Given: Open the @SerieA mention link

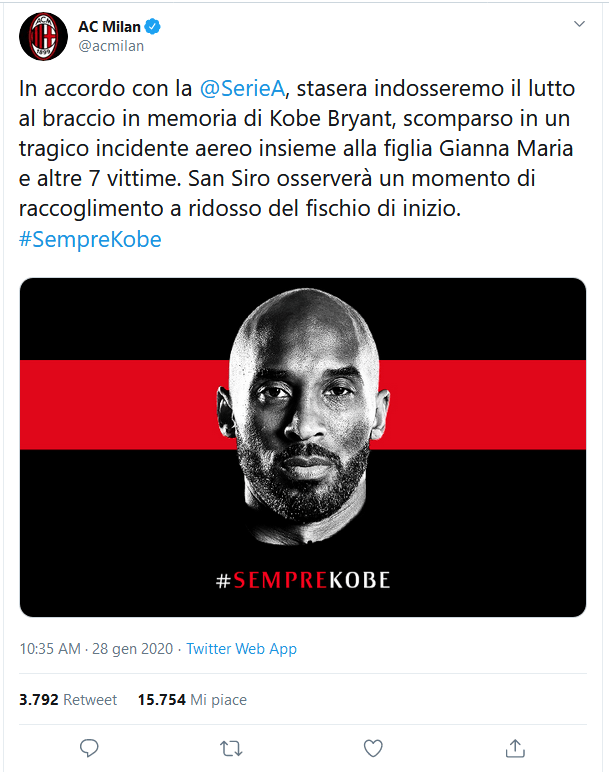Looking at the screenshot, I should coord(242,89).
